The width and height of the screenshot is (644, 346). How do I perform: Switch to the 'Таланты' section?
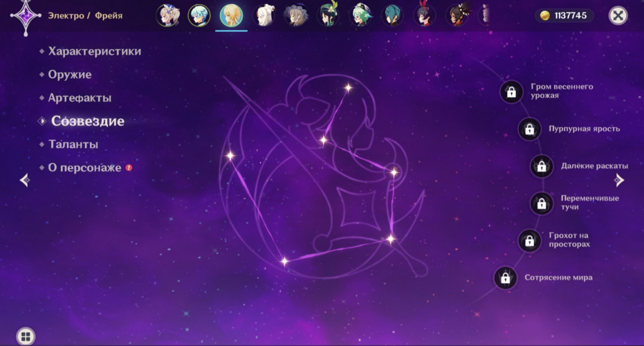click(73, 145)
